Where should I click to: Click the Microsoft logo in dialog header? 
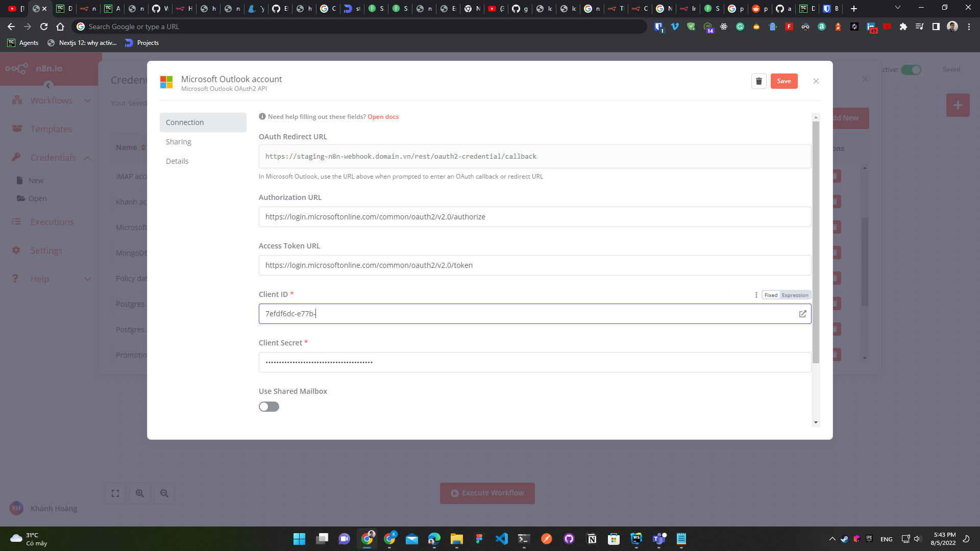166,82
